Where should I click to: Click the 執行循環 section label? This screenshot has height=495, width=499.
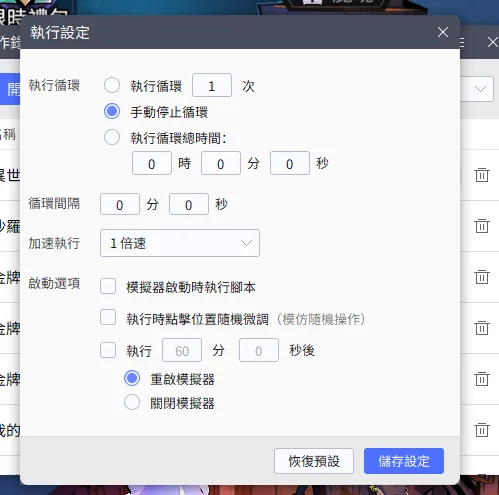(x=54, y=85)
